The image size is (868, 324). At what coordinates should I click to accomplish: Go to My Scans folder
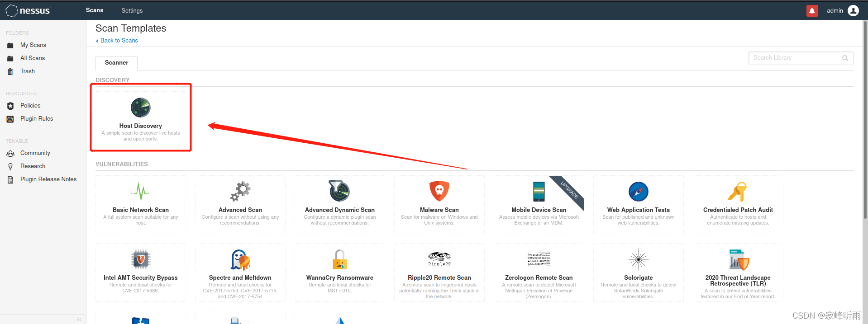33,45
